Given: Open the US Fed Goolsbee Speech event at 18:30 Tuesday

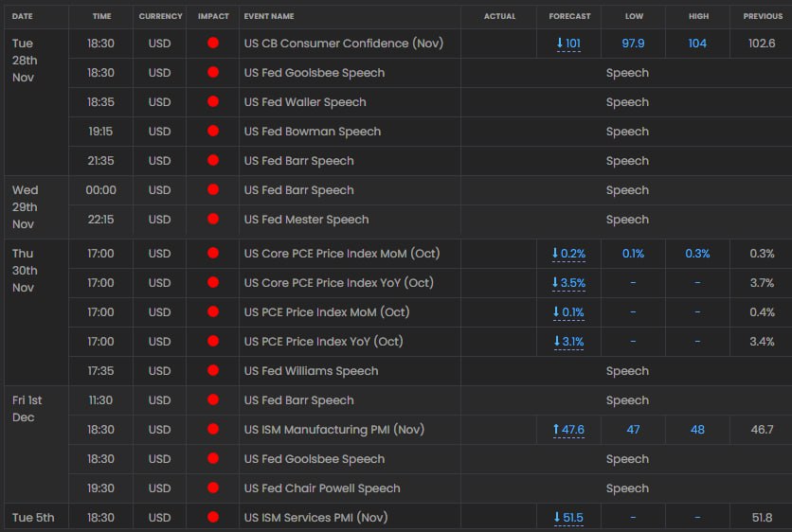Looking at the screenshot, I should coord(314,73).
